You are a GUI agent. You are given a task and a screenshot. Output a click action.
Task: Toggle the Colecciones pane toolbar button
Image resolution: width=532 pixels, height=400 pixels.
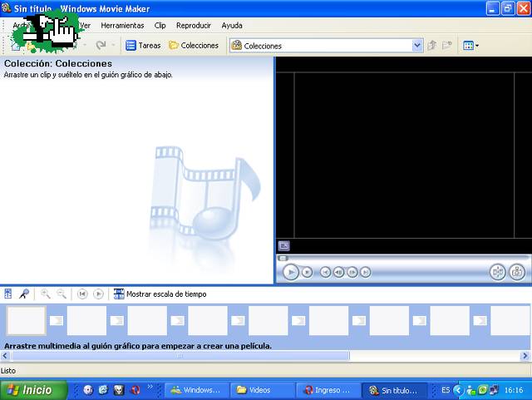(194, 45)
